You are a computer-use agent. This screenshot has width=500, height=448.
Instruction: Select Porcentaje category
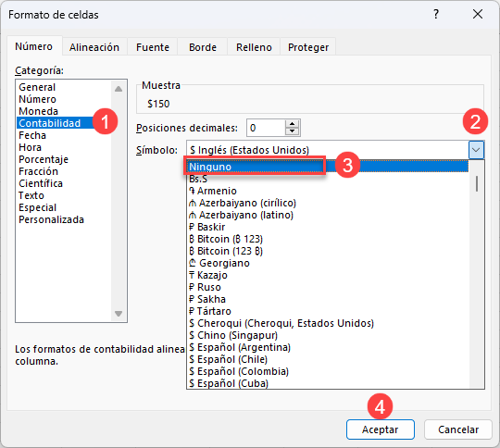click(64, 159)
